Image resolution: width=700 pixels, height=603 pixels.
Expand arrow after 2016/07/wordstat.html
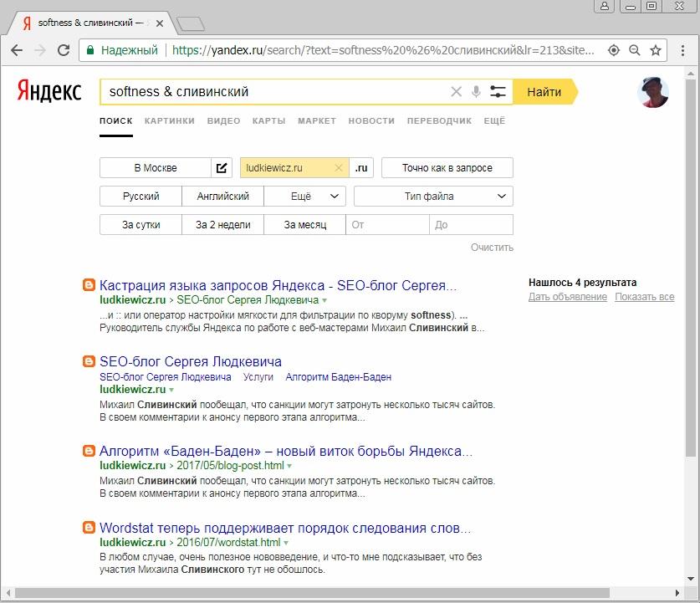(286, 543)
